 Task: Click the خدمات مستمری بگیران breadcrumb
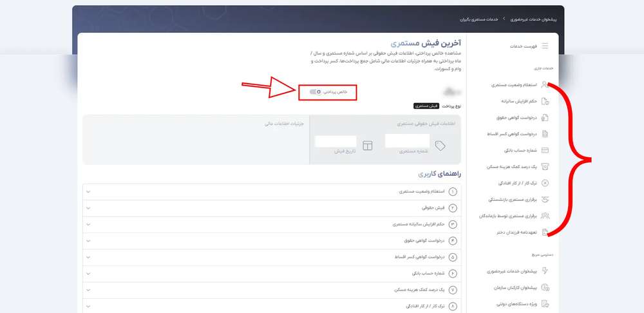pyautogui.click(x=479, y=19)
